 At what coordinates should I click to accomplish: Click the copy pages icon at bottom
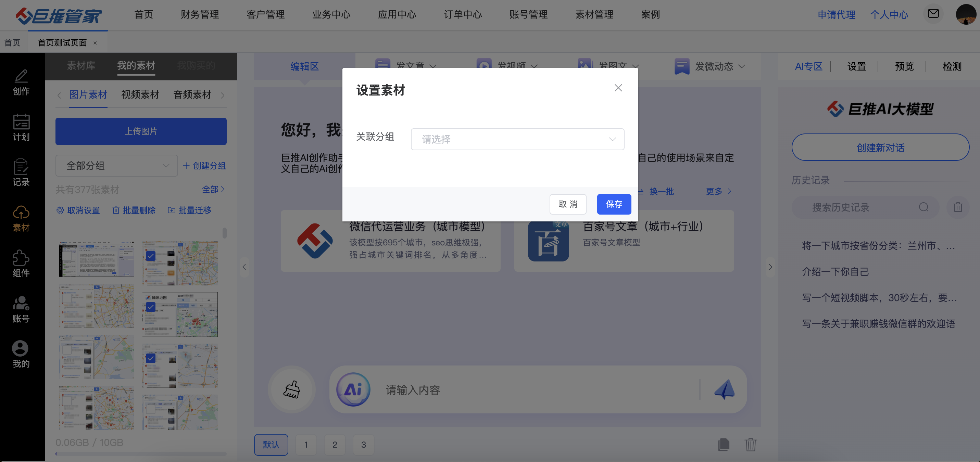[x=724, y=445]
